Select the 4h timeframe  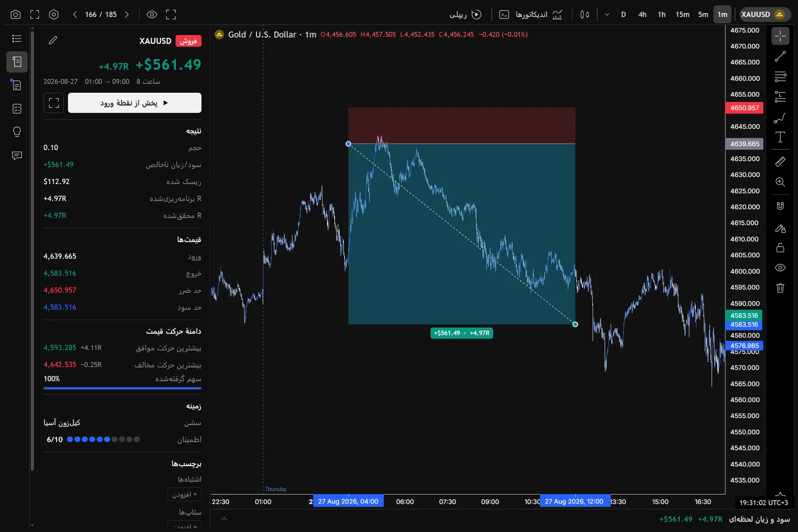click(x=642, y=14)
